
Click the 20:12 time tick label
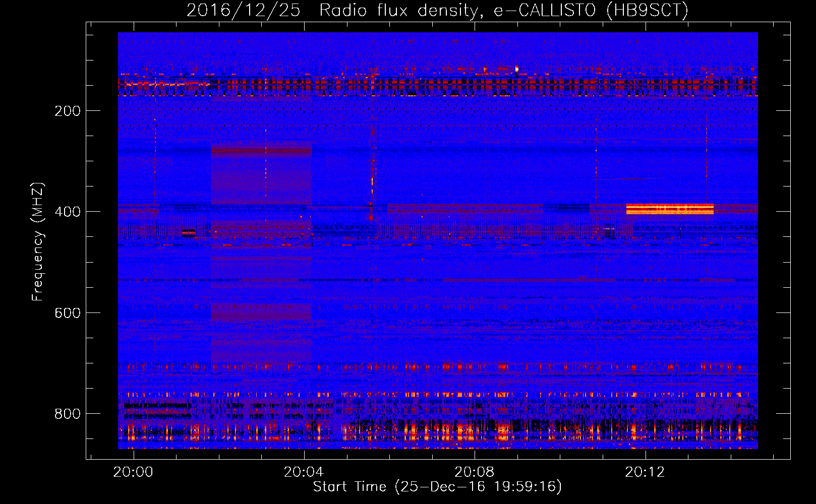(645, 472)
